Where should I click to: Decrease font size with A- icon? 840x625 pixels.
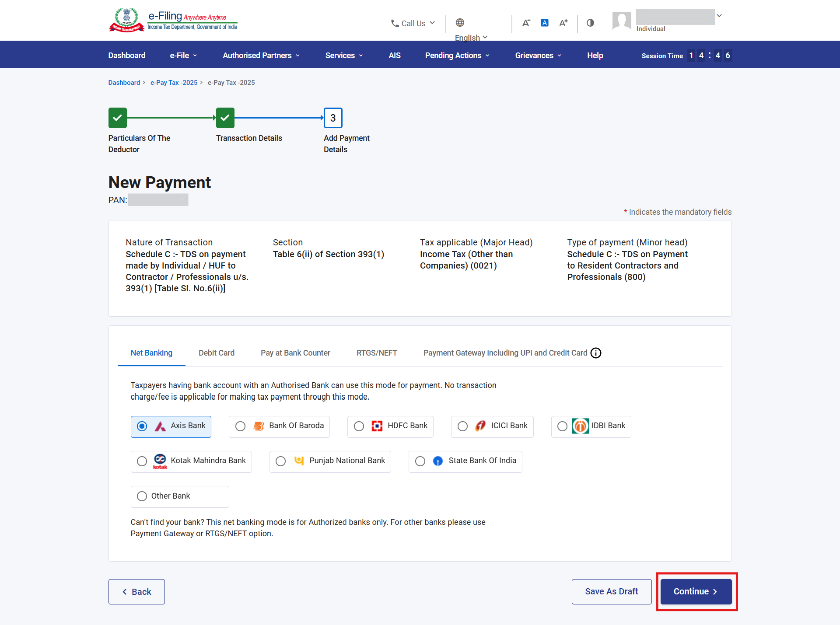pos(526,23)
